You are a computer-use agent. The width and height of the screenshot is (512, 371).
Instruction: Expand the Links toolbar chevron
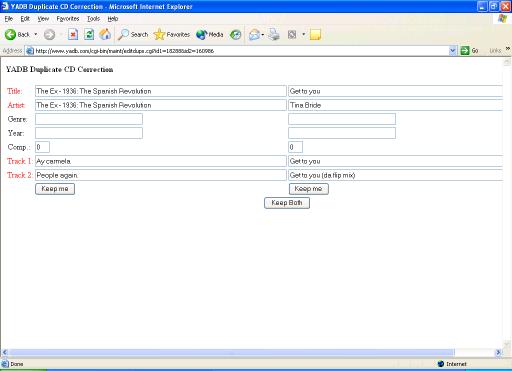point(508,49)
